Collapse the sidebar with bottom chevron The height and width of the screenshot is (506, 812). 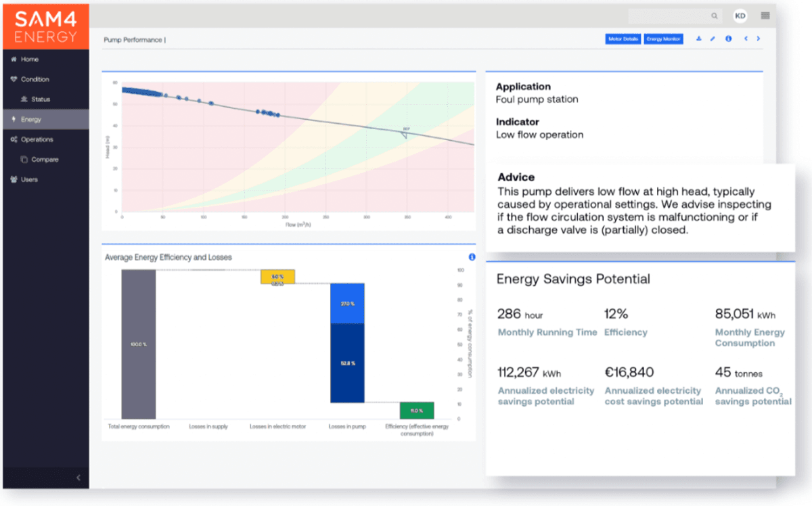(x=78, y=478)
